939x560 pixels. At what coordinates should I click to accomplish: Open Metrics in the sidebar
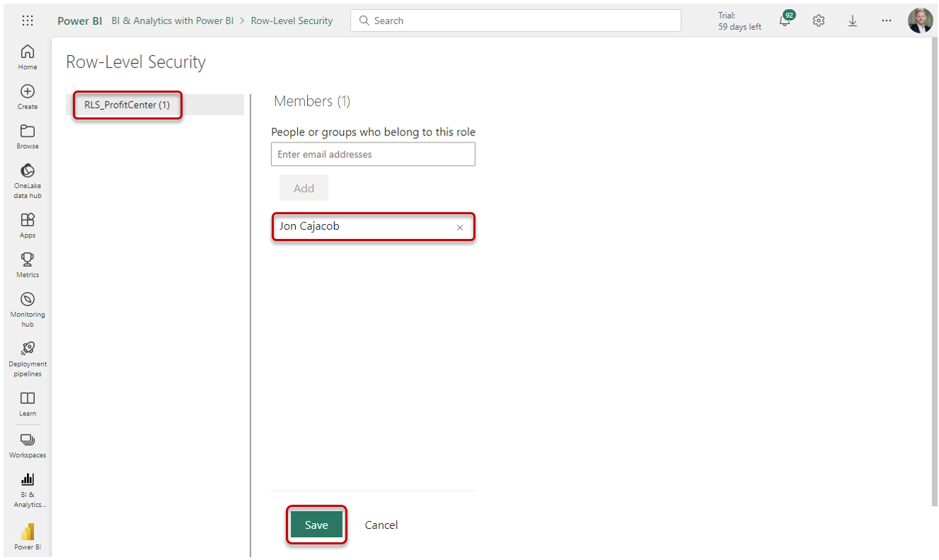coord(28,265)
